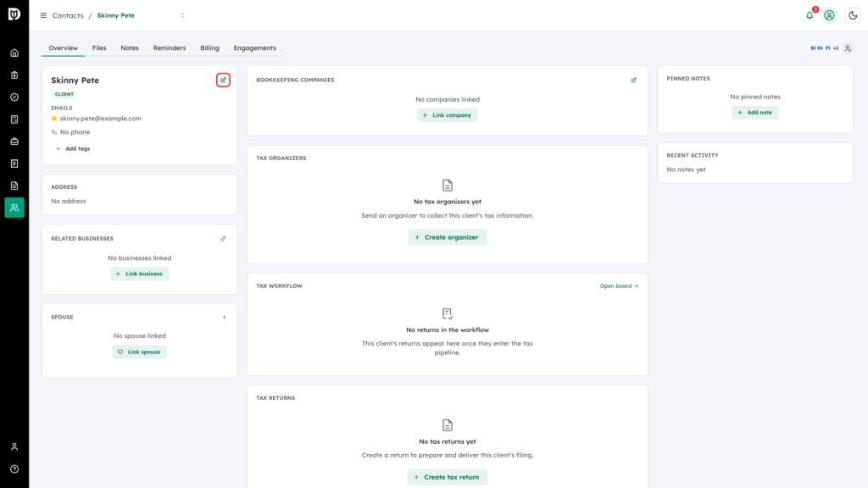This screenshot has height=488, width=868.
Task: Switch to the Files tab
Action: [x=99, y=48]
